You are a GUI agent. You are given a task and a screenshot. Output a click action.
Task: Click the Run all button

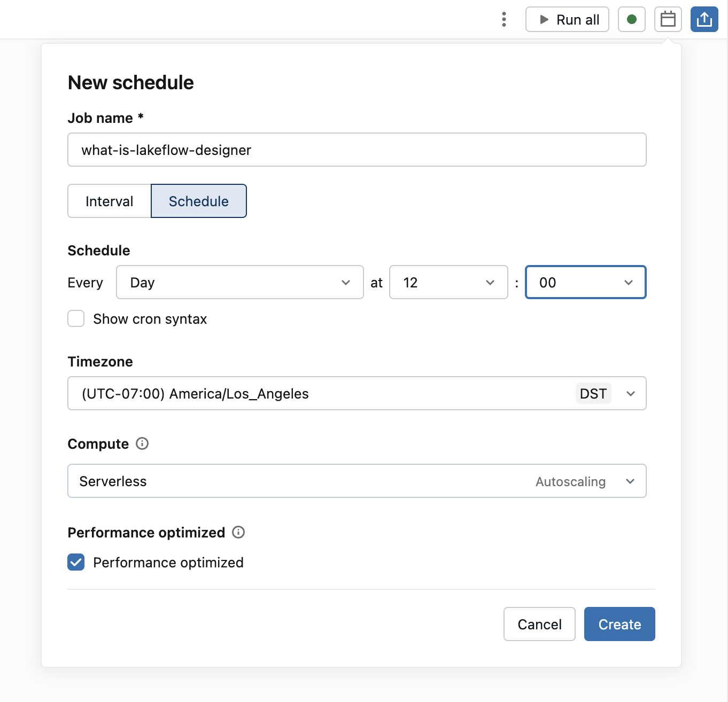pos(567,20)
